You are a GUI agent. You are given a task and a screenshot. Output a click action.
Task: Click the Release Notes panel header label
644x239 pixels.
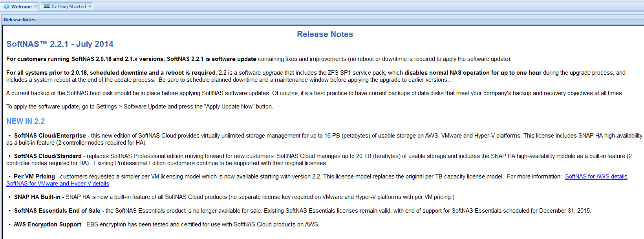20,20
